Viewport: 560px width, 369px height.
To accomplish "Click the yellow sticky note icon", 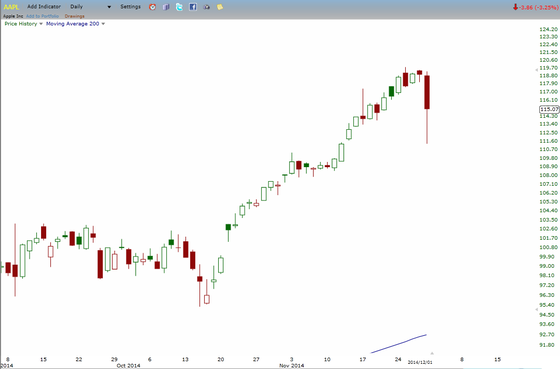I will point(220,7).
